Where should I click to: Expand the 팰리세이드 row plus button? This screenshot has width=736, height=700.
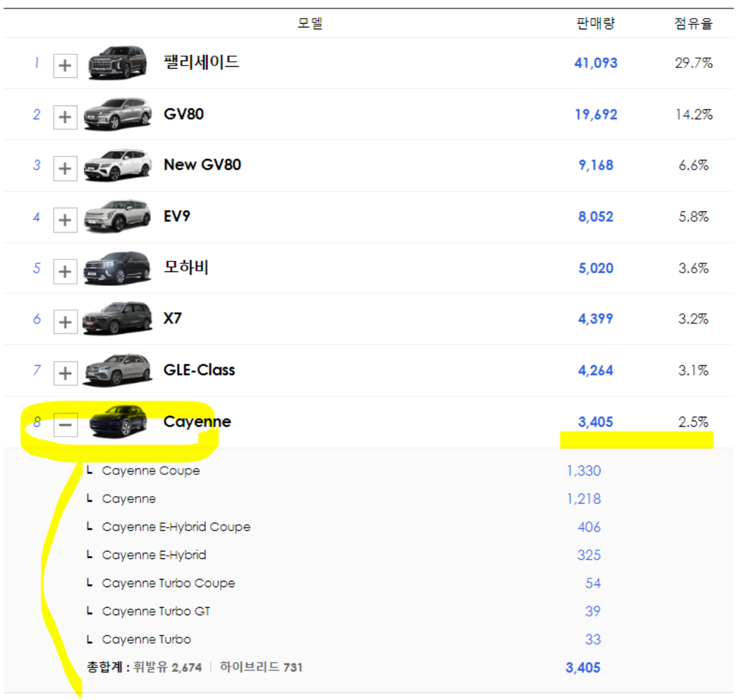(x=65, y=66)
